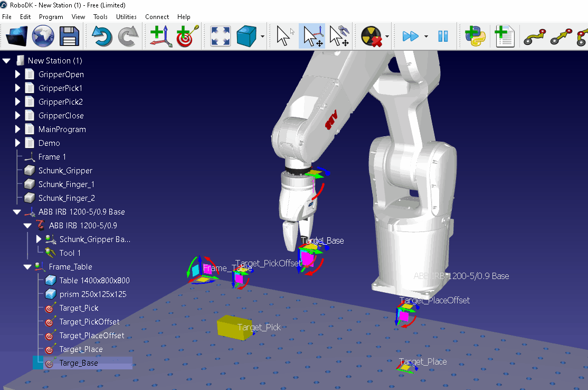The image size is (588, 390).
Task: Open the dropdown next to the collision check icon
Action: [x=387, y=36]
